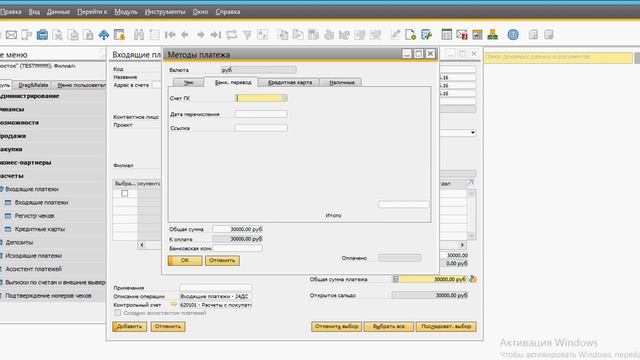
Task: Click the binoculars Find icon
Action: click(x=139, y=35)
